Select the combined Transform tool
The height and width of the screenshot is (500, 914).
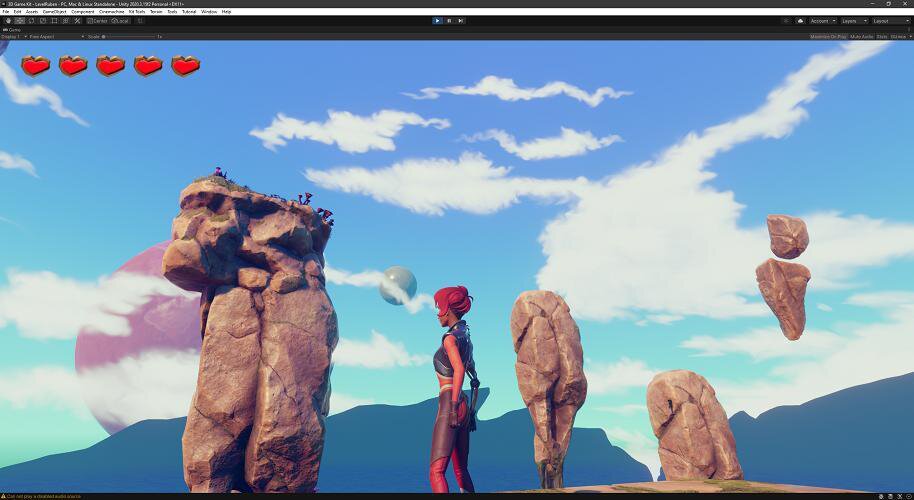tap(65, 20)
